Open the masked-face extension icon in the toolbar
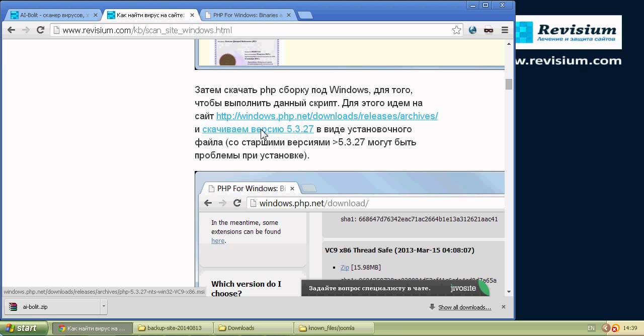Image resolution: width=644 pixels, height=336 pixels. (x=489, y=30)
